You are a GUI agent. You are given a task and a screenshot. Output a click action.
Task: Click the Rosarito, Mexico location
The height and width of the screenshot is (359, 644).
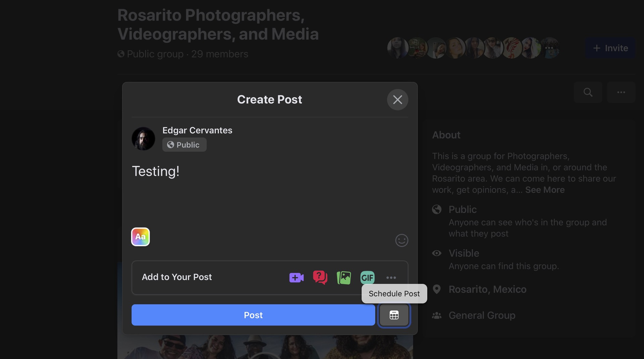(x=487, y=289)
